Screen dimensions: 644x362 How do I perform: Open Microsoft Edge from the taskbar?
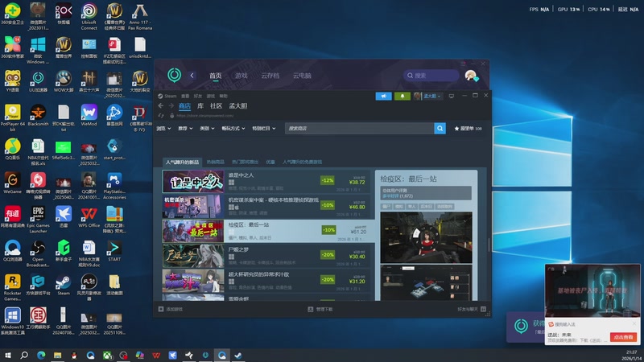pos(41,356)
